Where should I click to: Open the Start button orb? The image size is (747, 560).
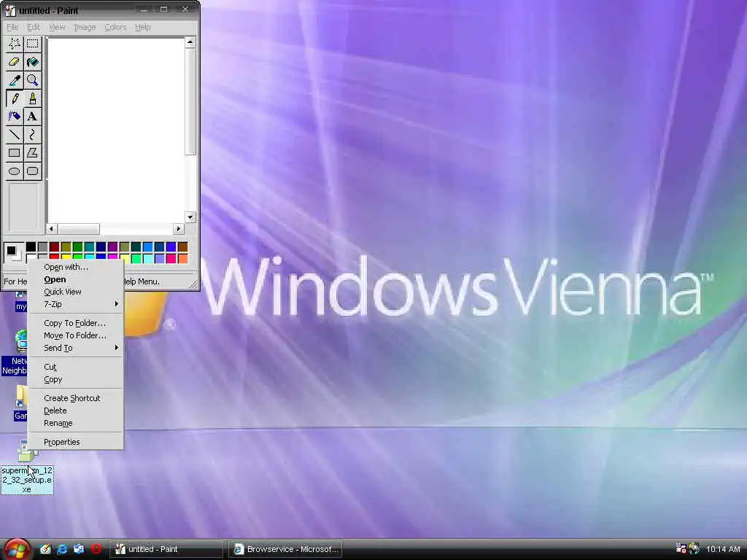pos(17,549)
